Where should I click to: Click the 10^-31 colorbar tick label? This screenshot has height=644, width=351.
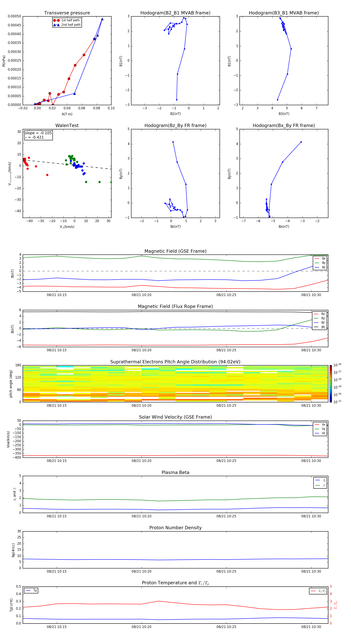coord(337,402)
